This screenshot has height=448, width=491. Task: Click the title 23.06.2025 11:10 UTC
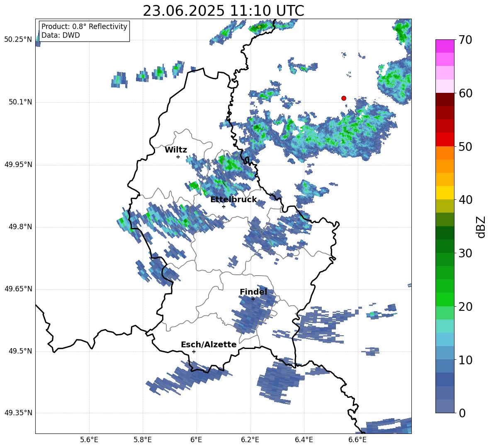pyautogui.click(x=223, y=11)
